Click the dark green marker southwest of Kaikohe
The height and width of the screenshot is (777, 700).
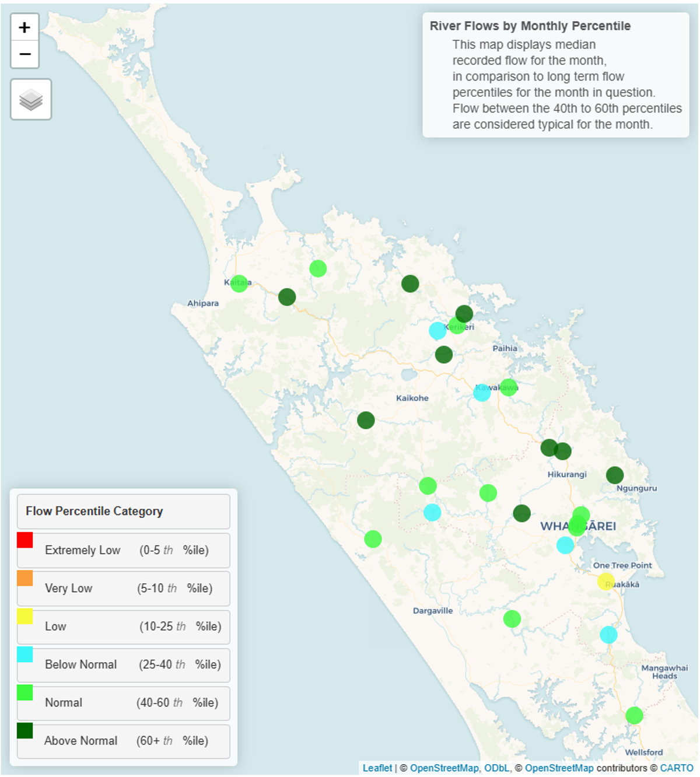tap(366, 420)
